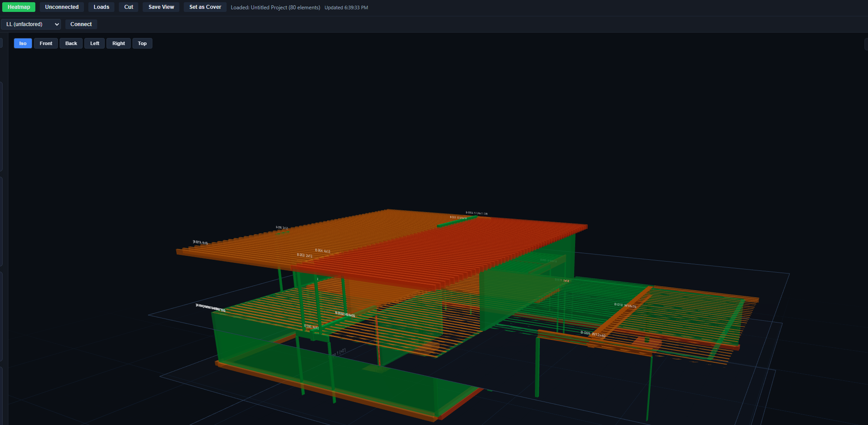The image size is (868, 425).
Task: Select the B-010 W18x76 beam label
Action: [x=625, y=305]
